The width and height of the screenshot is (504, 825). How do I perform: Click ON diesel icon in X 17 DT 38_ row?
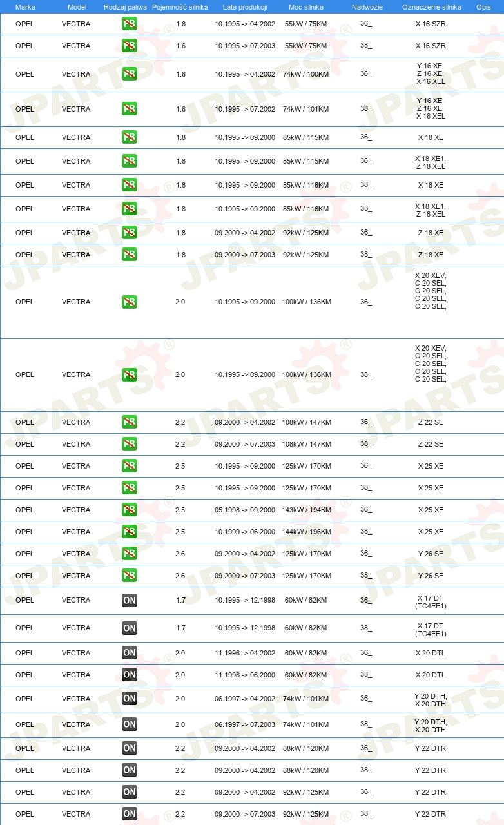click(130, 628)
